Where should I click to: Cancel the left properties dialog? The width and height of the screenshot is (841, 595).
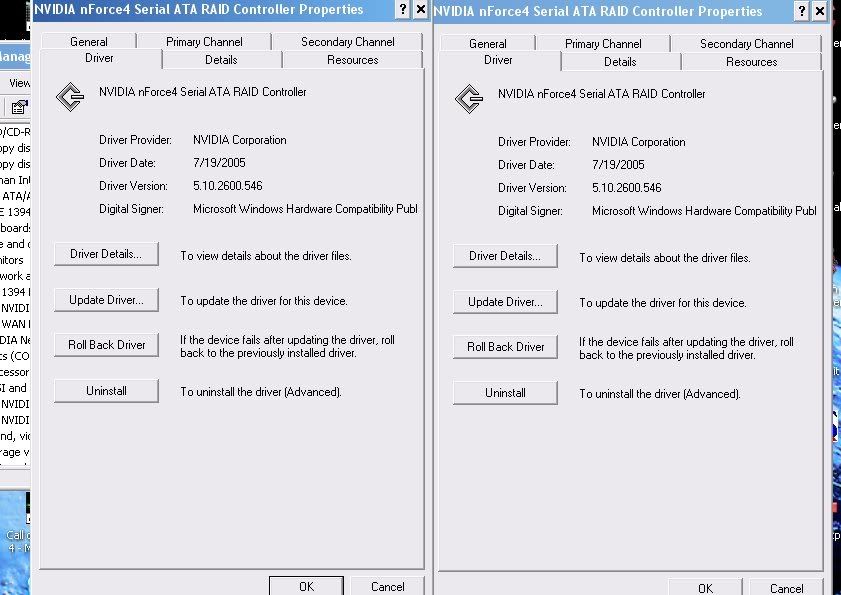point(387,586)
